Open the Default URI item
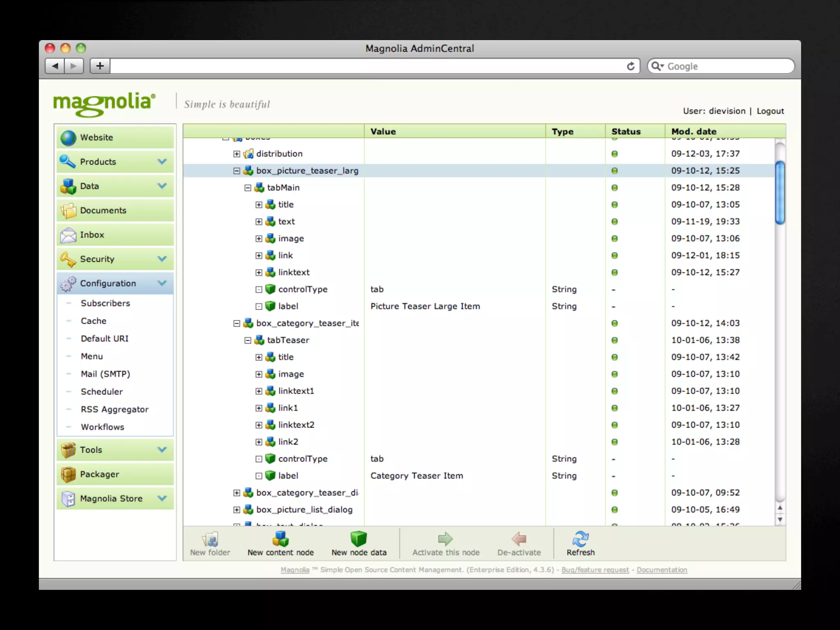 [105, 338]
